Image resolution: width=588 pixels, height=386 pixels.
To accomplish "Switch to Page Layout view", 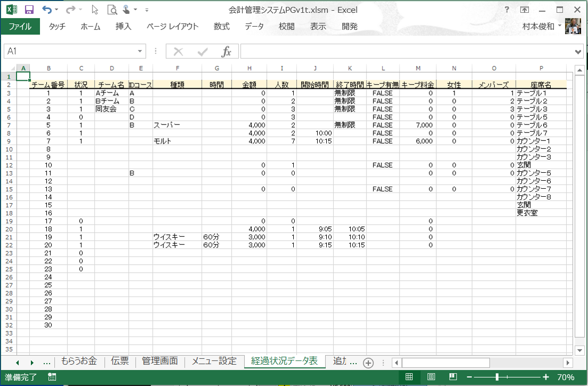I will (431, 377).
